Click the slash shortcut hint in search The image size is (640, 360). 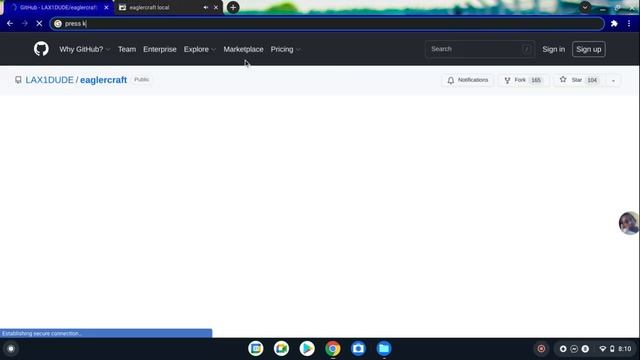tap(527, 49)
